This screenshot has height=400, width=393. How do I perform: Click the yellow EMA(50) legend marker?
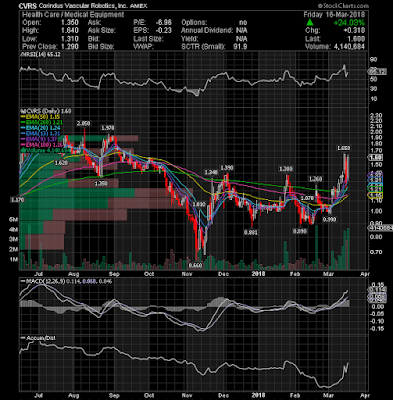pos(23,117)
